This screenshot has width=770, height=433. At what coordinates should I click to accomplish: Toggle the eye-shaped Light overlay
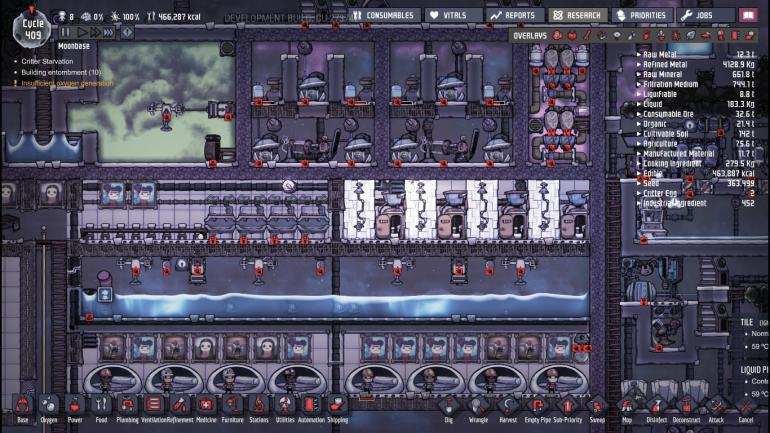click(x=617, y=35)
